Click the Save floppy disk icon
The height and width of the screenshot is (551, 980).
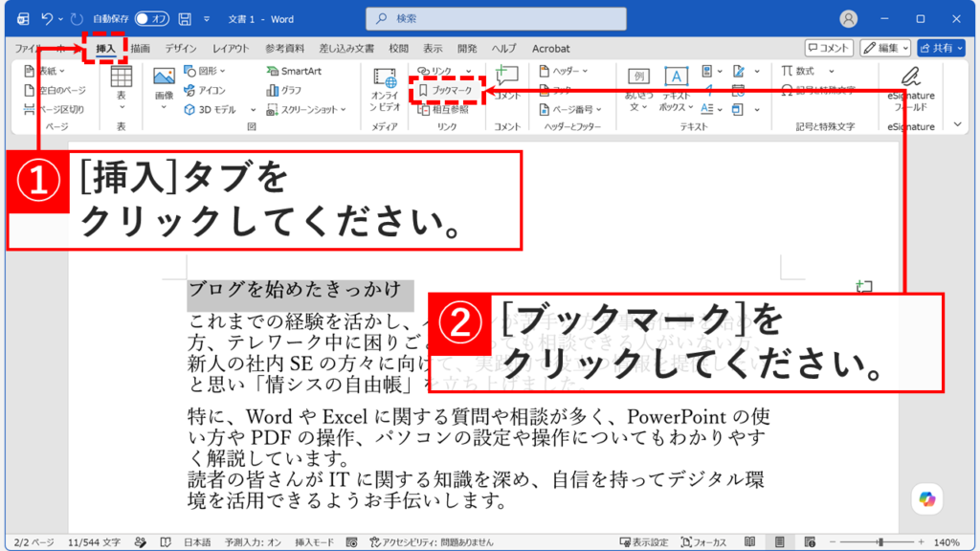point(185,19)
